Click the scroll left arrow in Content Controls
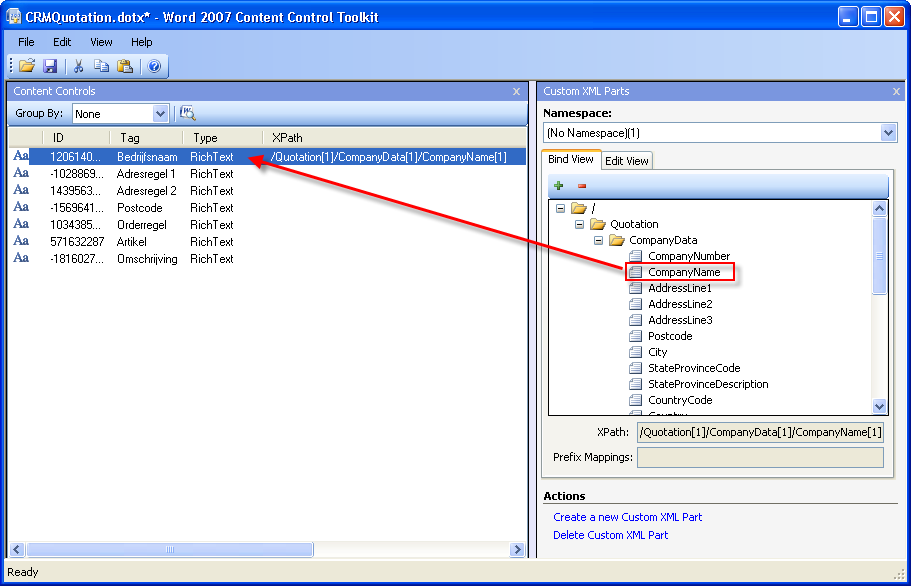 coord(17,549)
